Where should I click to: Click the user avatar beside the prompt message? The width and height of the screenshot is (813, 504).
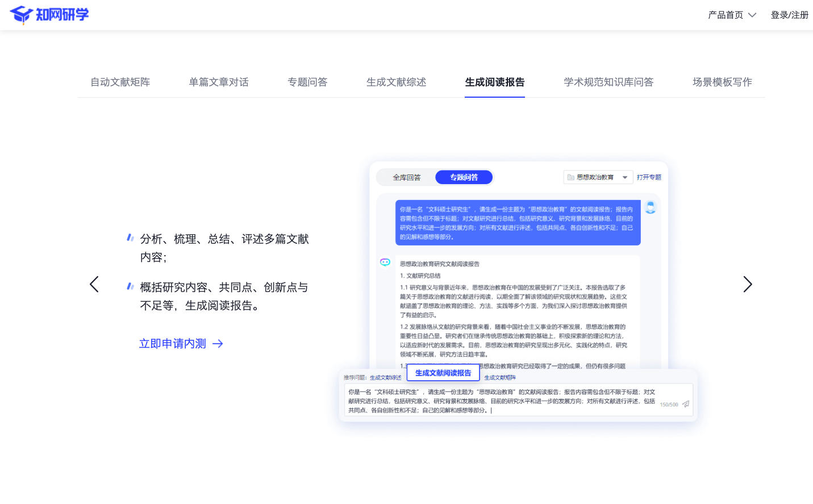coord(651,207)
